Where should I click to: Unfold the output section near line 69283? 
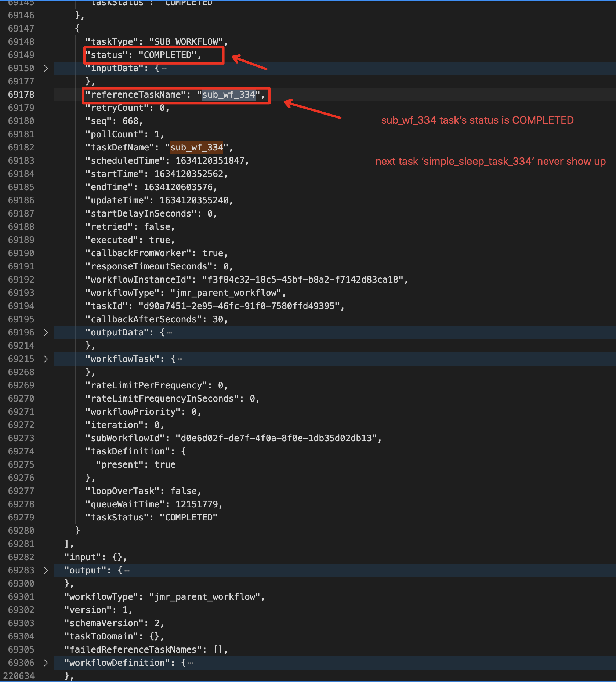click(46, 570)
